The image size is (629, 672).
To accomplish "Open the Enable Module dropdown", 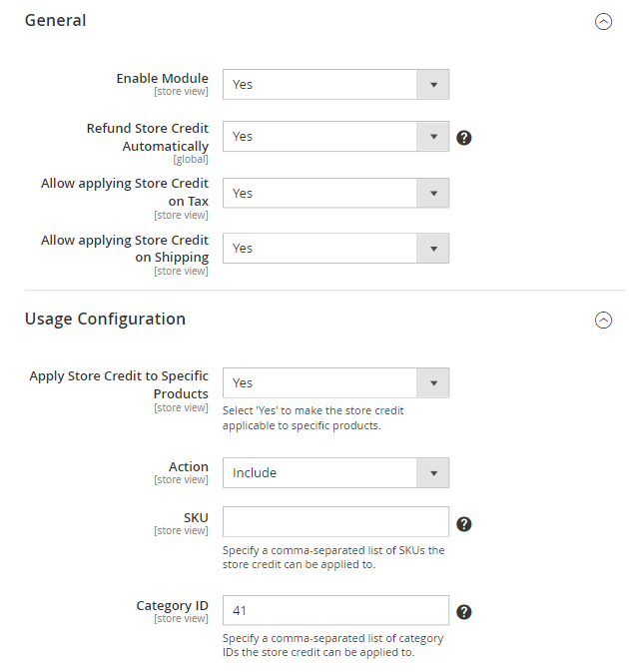I will (335, 85).
